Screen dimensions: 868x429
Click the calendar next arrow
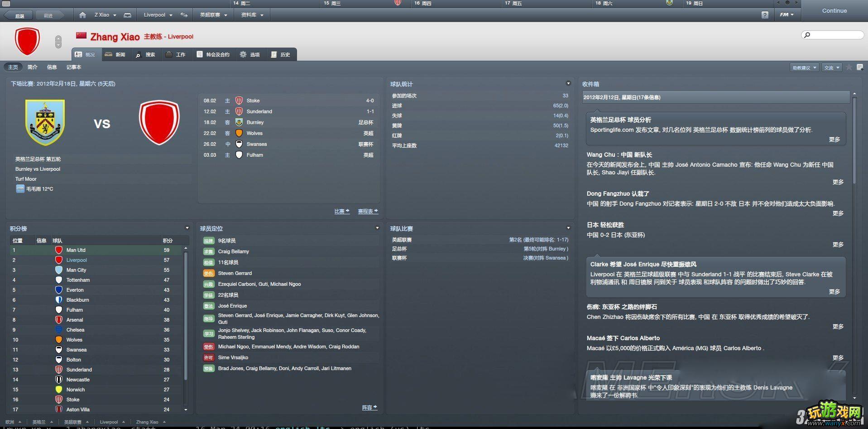(796, 3)
